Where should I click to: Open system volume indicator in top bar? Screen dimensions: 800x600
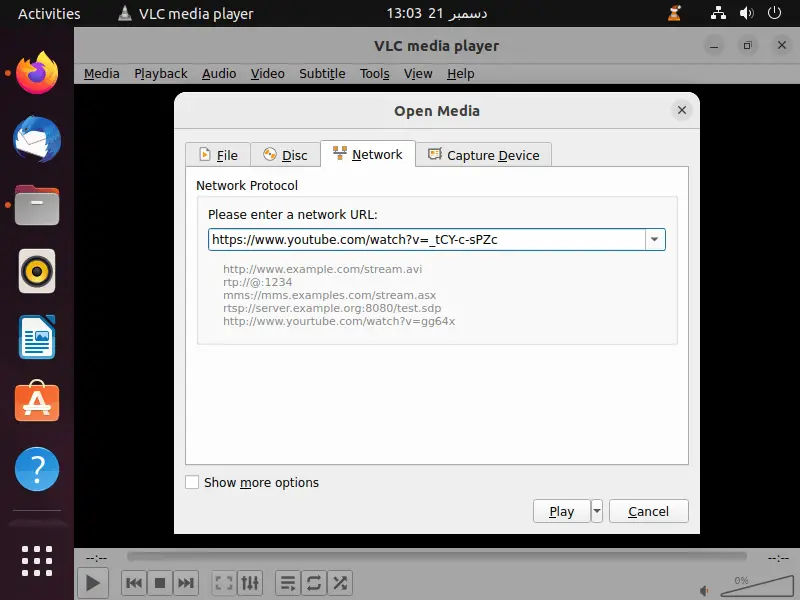click(x=746, y=13)
